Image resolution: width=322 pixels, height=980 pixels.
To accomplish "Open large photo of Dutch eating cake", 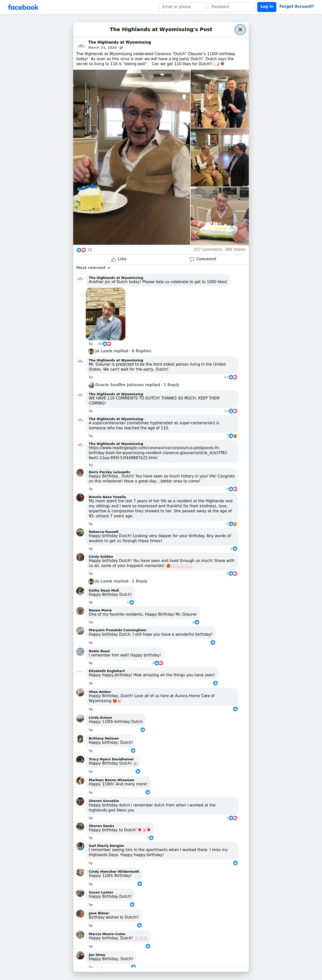I will (x=132, y=157).
